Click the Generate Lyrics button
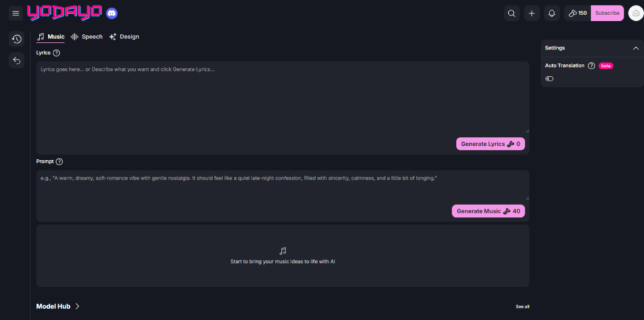Screen dimensions: 644x320 pos(490,144)
